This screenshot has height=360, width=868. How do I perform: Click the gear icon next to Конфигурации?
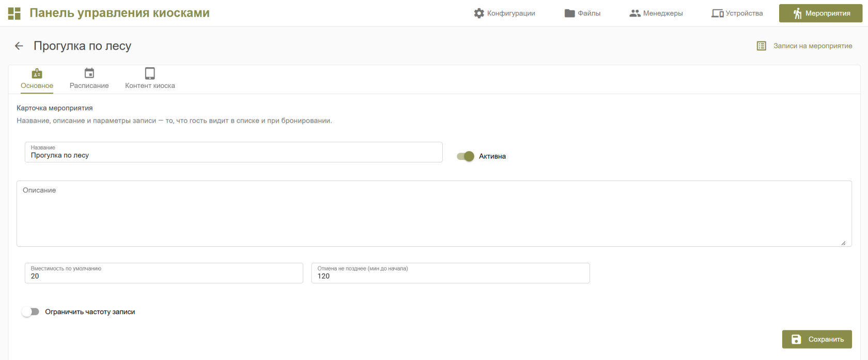point(479,13)
